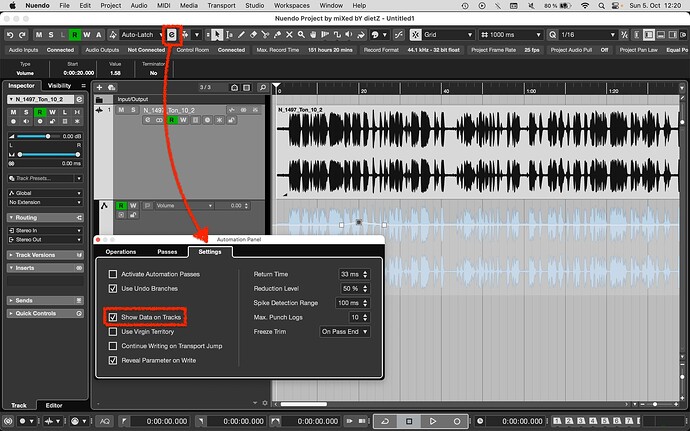Viewport: 690px width, 431px height.
Task: Toggle Snap icon next to Grid
Action: [x=415, y=35]
